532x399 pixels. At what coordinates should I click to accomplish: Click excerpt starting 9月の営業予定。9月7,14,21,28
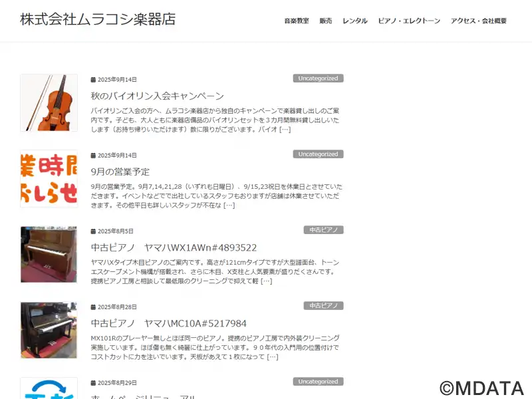click(217, 196)
